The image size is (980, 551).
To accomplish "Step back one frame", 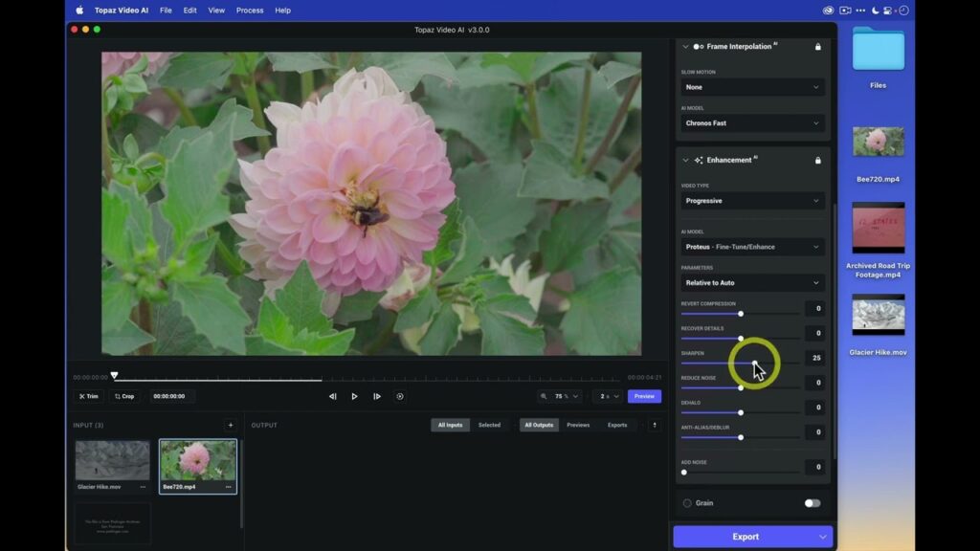I will pyautogui.click(x=332, y=396).
